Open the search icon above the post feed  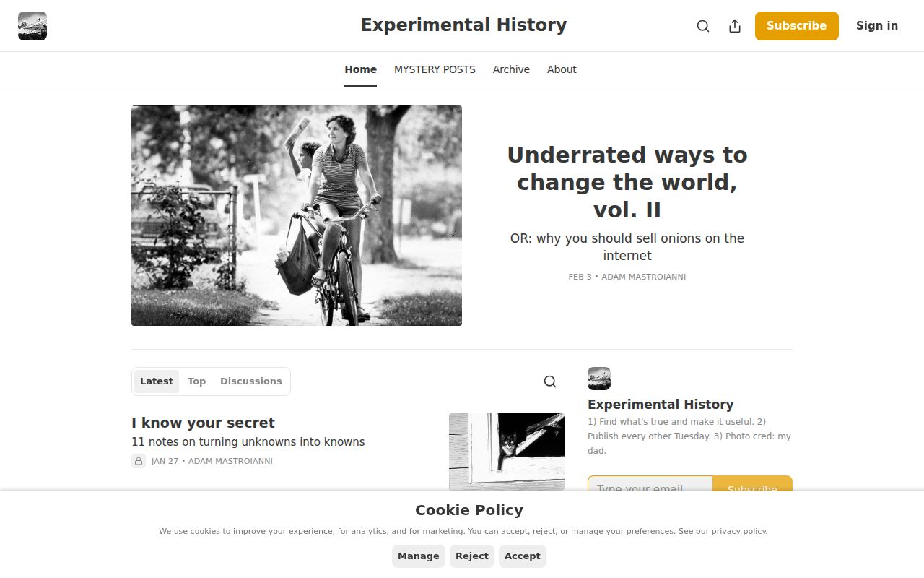coord(549,381)
